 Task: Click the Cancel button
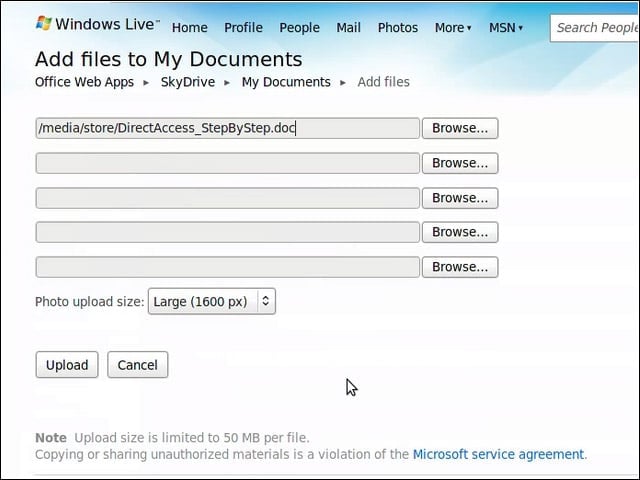[x=138, y=364]
